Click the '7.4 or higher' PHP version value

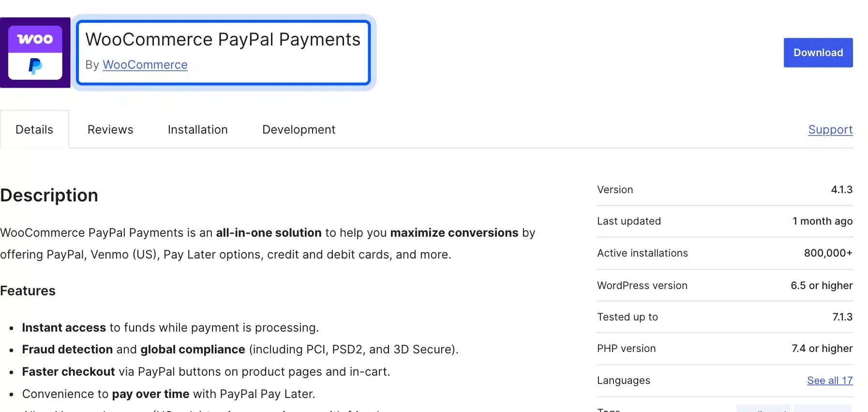tap(822, 349)
